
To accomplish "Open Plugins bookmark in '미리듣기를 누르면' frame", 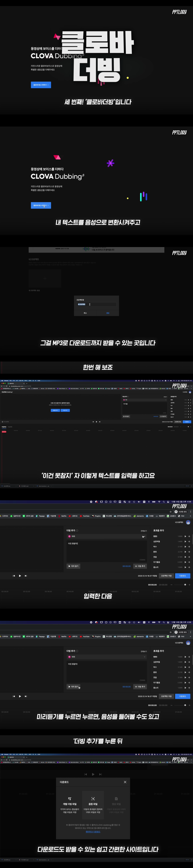I will [96, 636].
